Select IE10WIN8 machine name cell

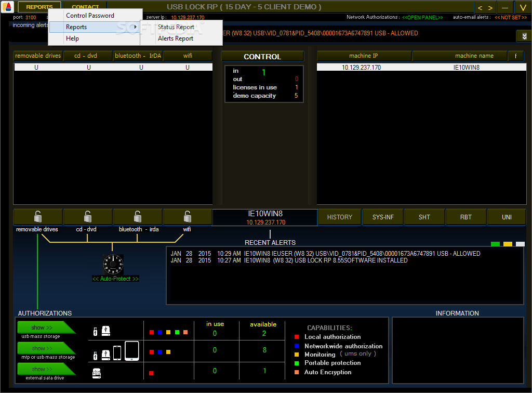coord(467,68)
